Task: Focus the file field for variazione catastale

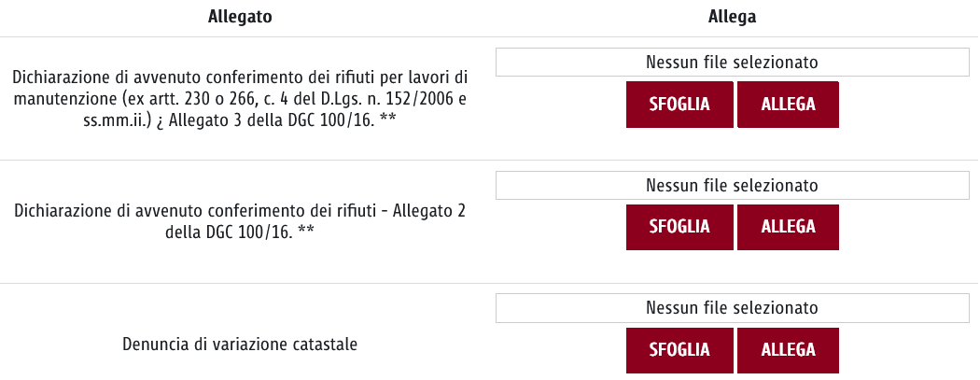Action: pos(732,309)
